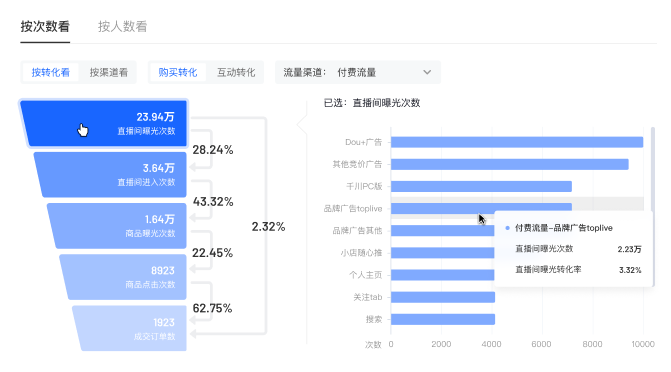
Task: Select the 直播间进入次数 funnel stage
Action: click(111, 175)
